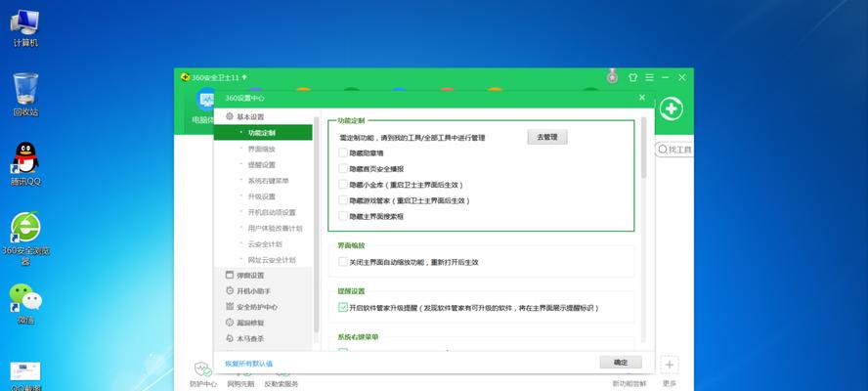Viewport: 868px width, 391px height.
Task: Click the 安全防护中心 icon in sidebar
Action: coord(230,307)
